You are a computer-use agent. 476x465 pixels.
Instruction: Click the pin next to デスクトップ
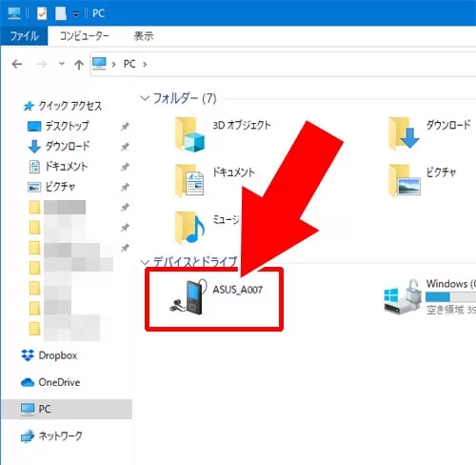pos(125,127)
